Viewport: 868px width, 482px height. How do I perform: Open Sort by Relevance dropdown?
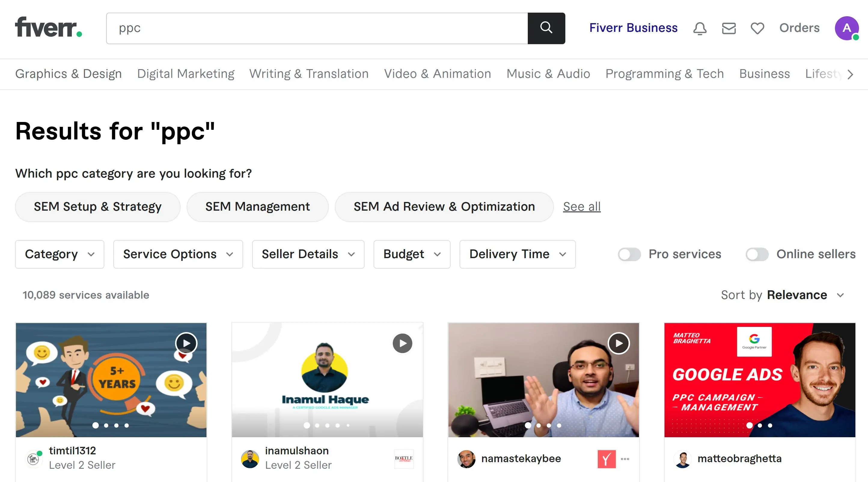click(x=782, y=295)
